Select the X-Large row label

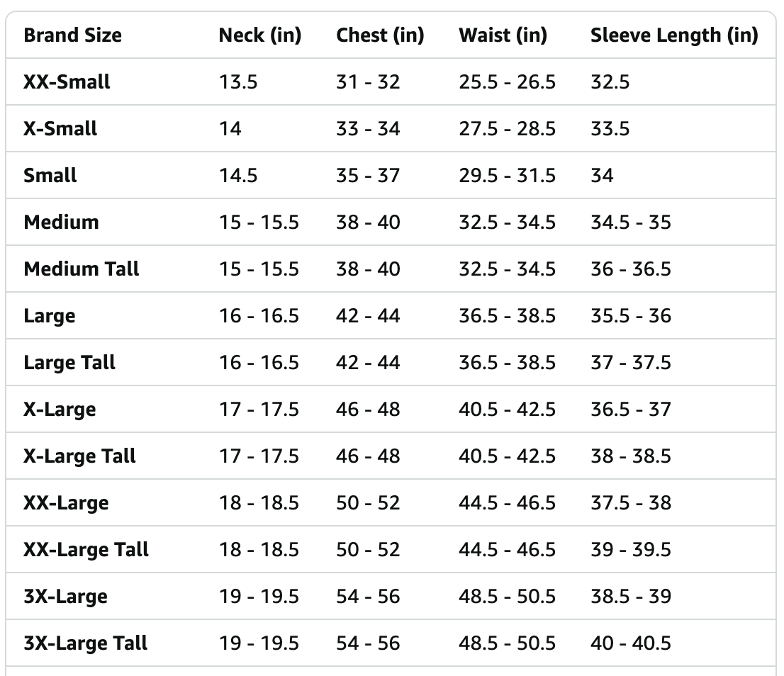pyautogui.click(x=60, y=409)
